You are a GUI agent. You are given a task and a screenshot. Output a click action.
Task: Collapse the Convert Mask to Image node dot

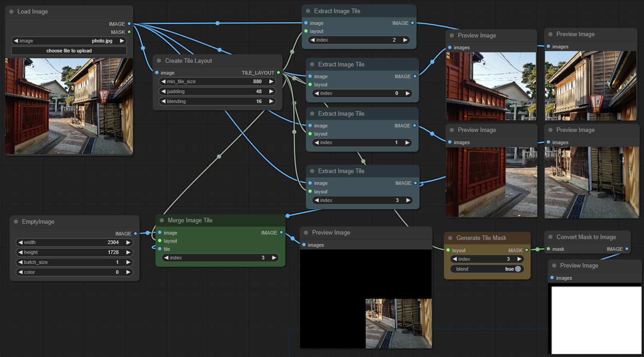[x=550, y=237]
